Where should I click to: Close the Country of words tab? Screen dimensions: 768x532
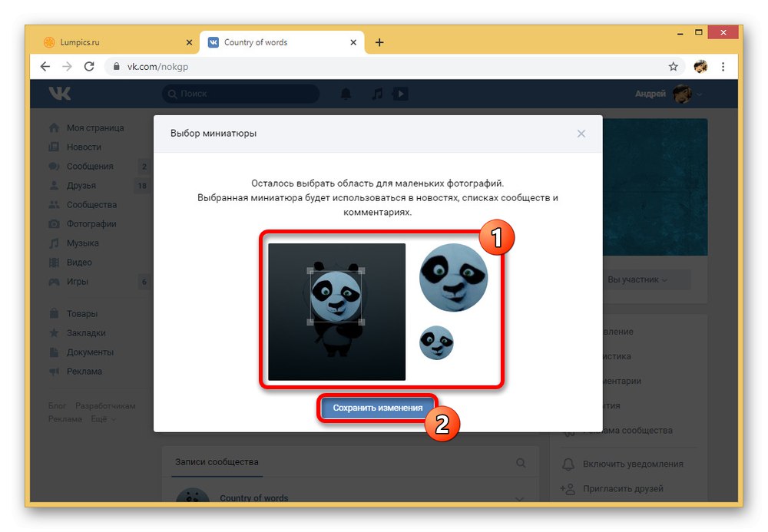(x=353, y=42)
